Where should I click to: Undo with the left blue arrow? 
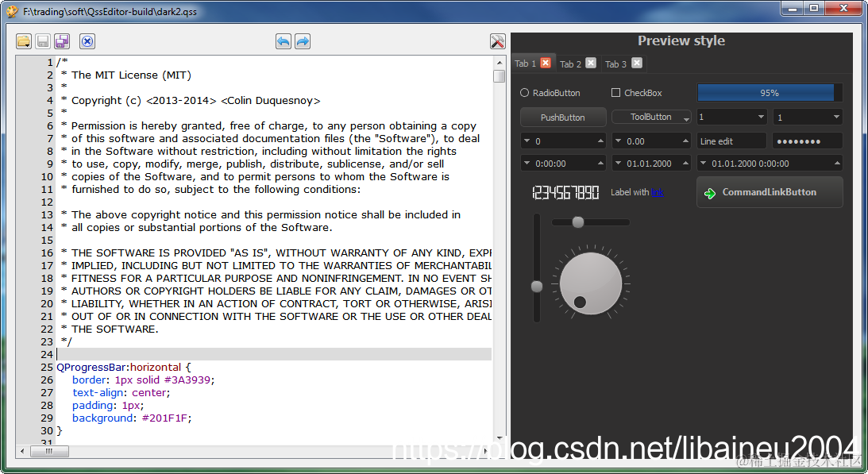[x=284, y=41]
